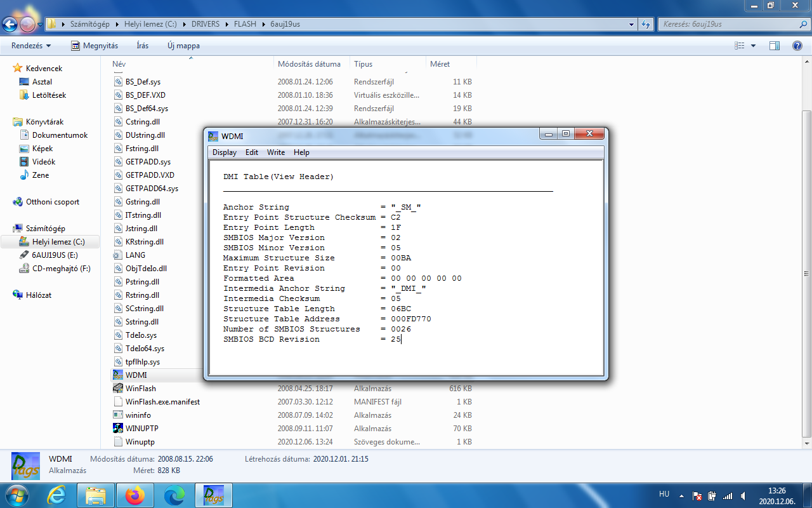Open the Start menu orb

pyautogui.click(x=16, y=495)
